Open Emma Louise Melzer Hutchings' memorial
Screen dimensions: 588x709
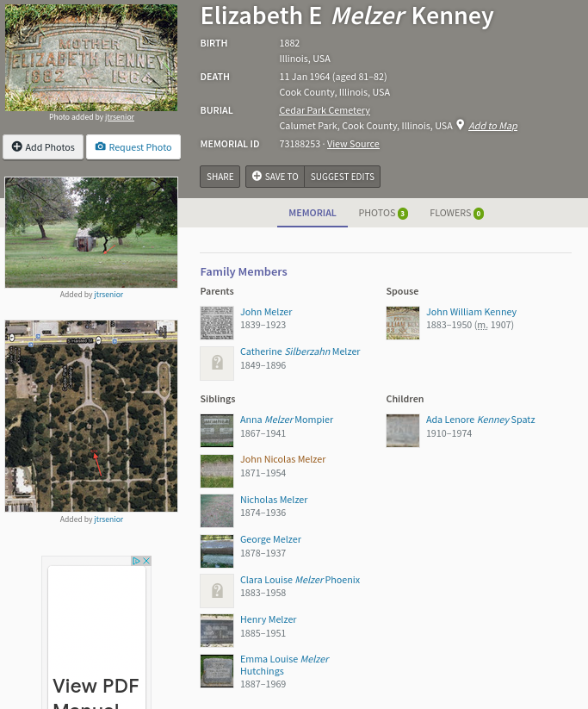(285, 665)
